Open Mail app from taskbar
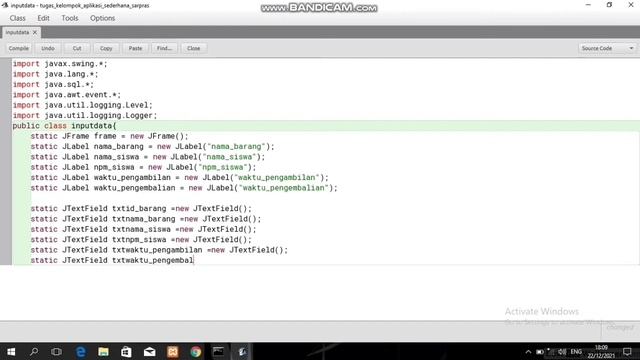Image resolution: width=640 pixels, height=360 pixels. [x=149, y=351]
